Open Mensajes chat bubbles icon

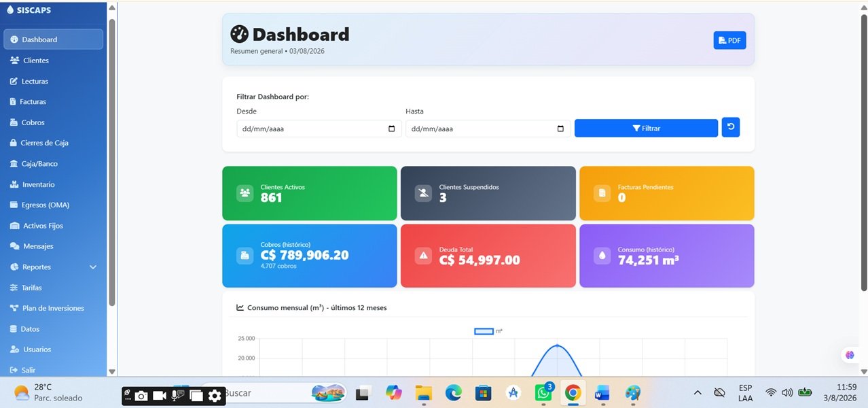click(15, 246)
